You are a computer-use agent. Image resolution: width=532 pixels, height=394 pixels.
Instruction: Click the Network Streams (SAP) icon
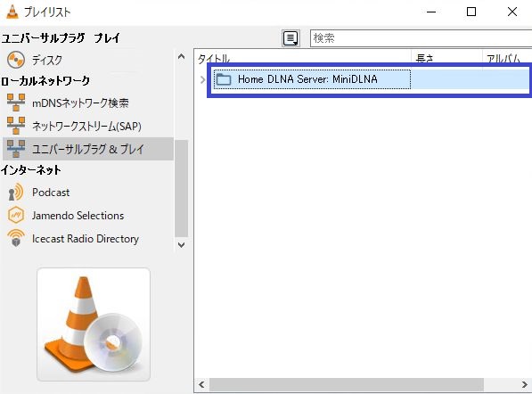(16, 126)
